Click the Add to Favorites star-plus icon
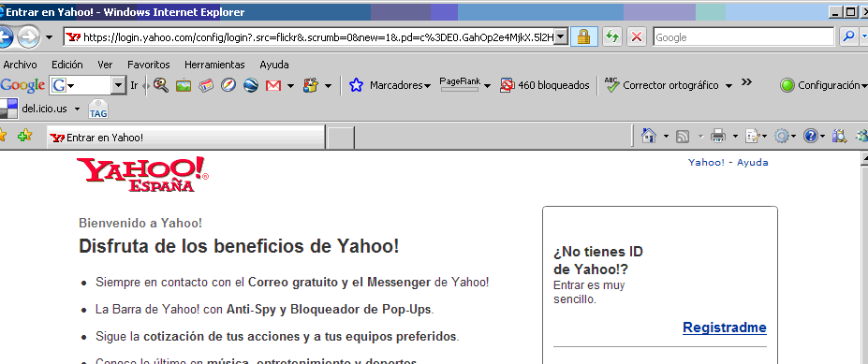868x364 pixels. [24, 137]
